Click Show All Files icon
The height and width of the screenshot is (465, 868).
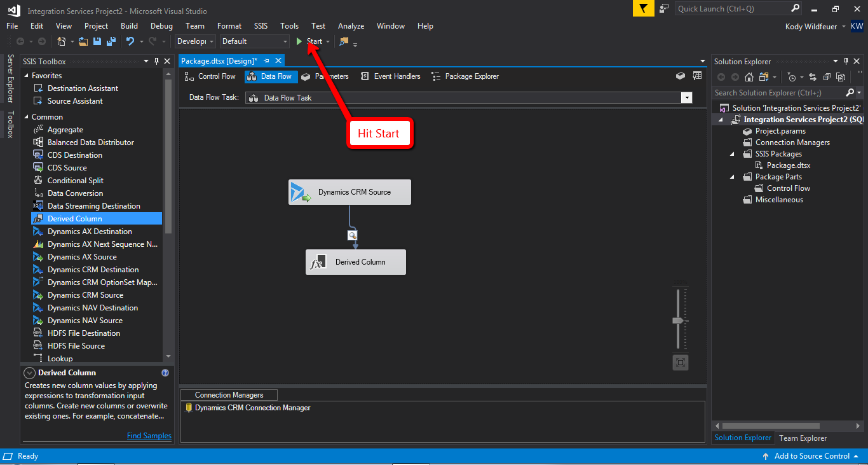click(841, 77)
